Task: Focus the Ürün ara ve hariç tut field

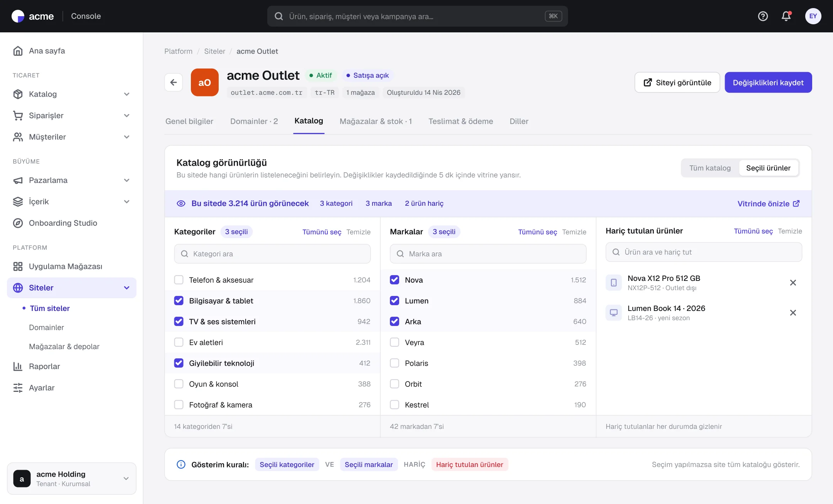Action: pyautogui.click(x=704, y=252)
